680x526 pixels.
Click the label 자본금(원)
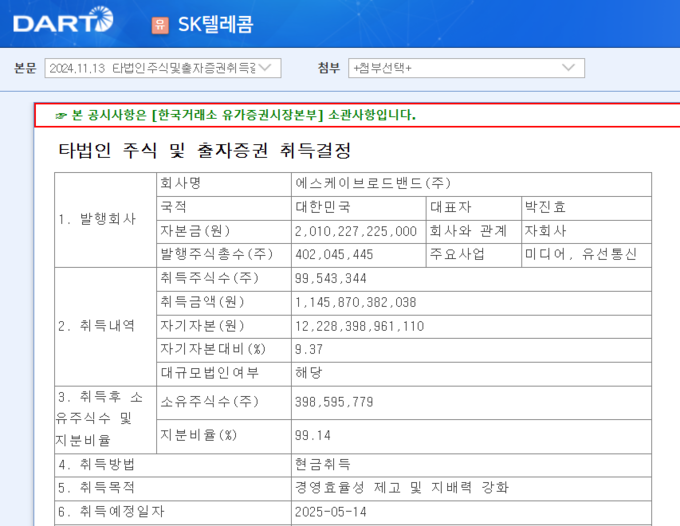(195, 231)
